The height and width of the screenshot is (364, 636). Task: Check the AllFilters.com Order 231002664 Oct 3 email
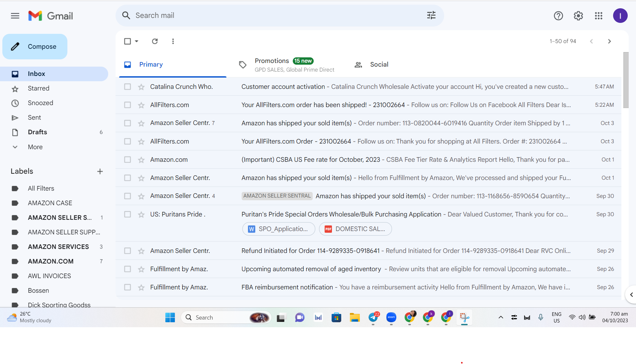click(x=127, y=141)
